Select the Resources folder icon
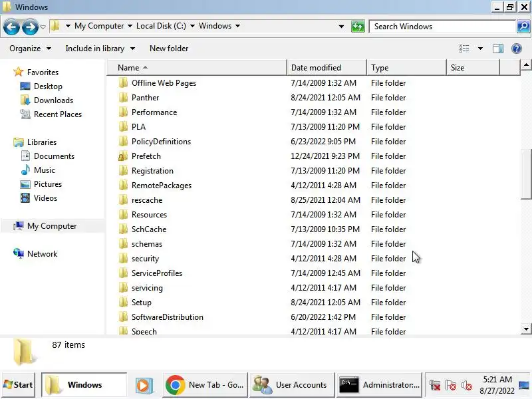 (x=123, y=214)
